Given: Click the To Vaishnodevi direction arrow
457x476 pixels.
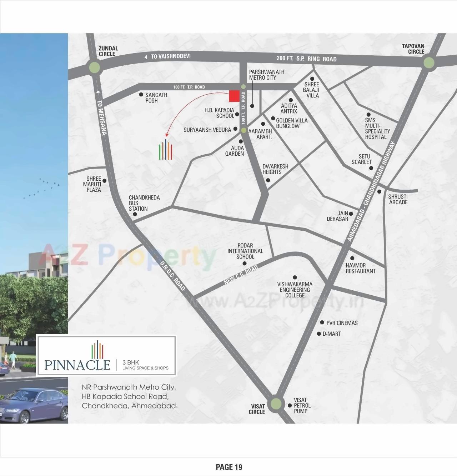Looking at the screenshot, I should tap(146, 57).
